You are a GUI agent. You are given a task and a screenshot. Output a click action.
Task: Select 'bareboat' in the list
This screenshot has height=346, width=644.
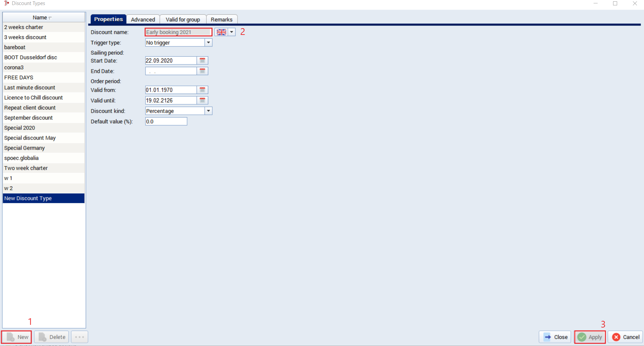[44, 47]
